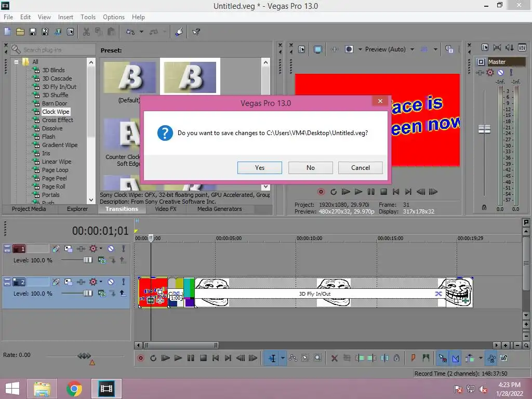The height and width of the screenshot is (399, 532).
Task: Switch to the Video FX tab
Action: point(166,209)
